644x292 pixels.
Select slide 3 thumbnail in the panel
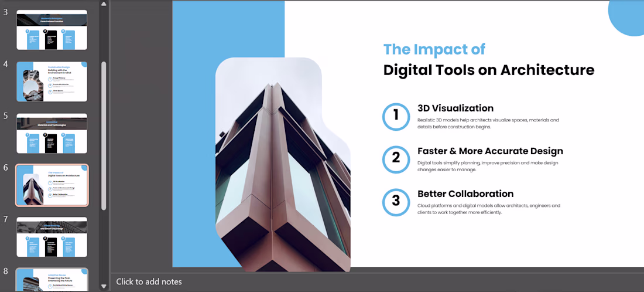coord(52,30)
